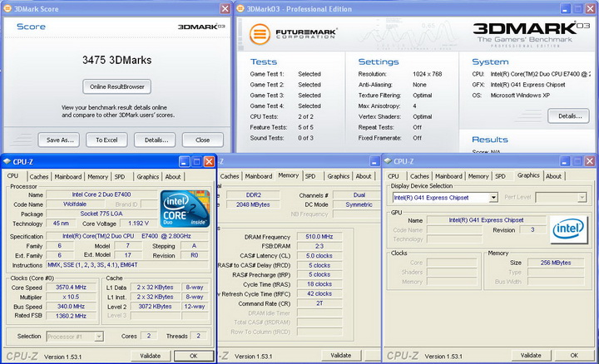The width and height of the screenshot is (599, 364).
Task: Click the Core Voltage value 1.192 V
Action: (x=139, y=224)
